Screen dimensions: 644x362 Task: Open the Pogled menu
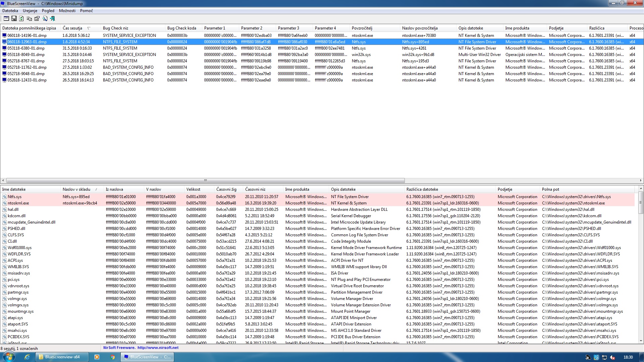48,11
